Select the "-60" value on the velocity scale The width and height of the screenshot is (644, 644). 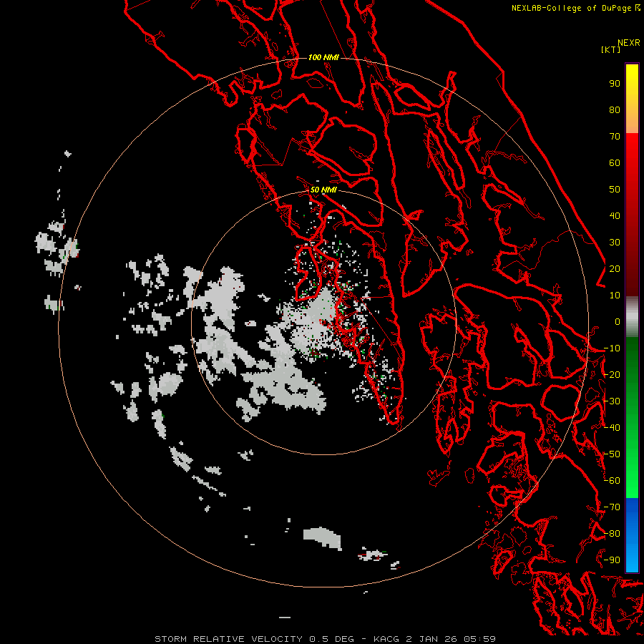[x=612, y=481]
